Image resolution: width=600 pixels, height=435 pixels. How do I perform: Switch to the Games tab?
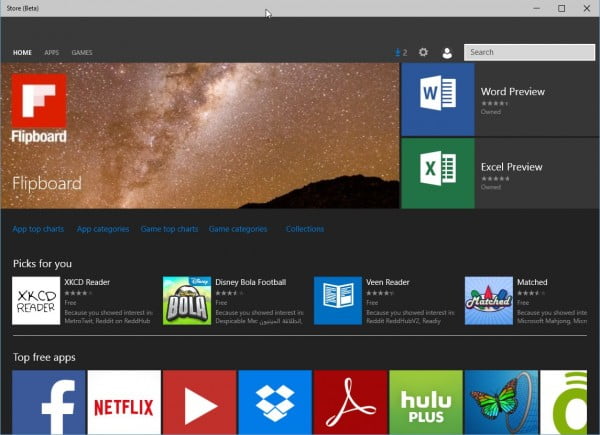(x=82, y=52)
